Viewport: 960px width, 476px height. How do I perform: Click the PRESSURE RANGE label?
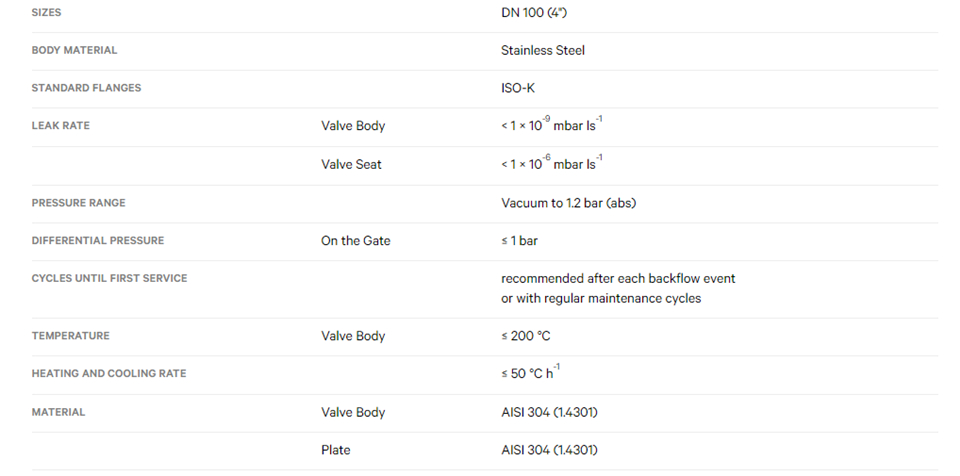click(x=78, y=203)
